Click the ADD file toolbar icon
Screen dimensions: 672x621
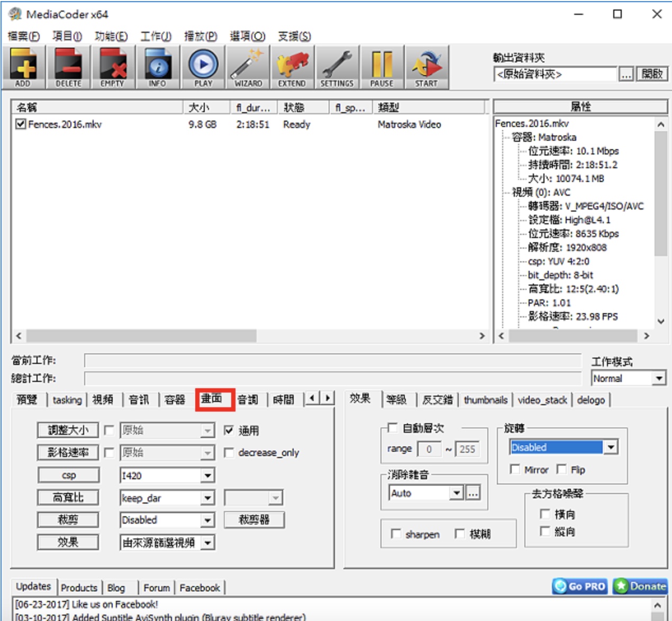pos(23,67)
